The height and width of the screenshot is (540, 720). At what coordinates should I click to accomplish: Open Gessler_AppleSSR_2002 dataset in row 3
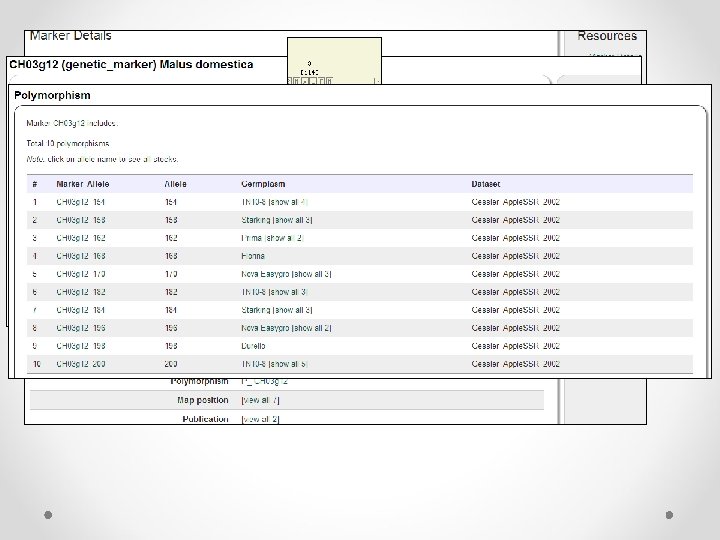point(515,238)
